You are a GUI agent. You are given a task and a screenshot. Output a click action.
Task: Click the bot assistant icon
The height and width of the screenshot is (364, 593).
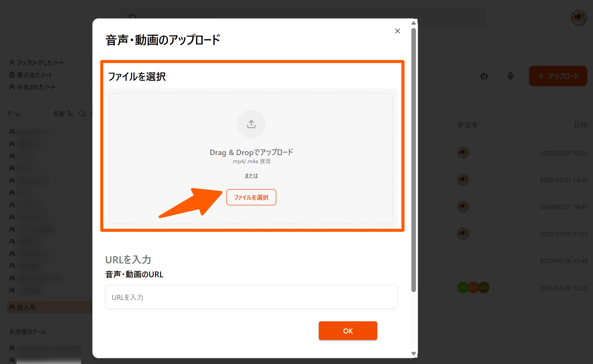click(484, 76)
